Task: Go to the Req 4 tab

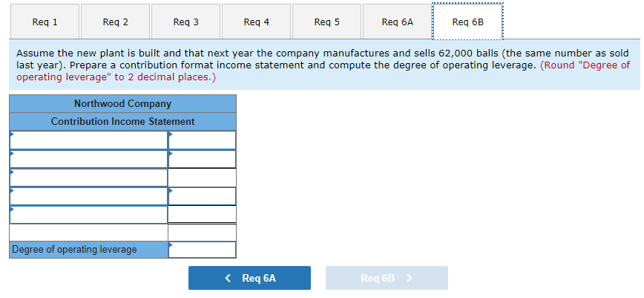Action: (256, 22)
